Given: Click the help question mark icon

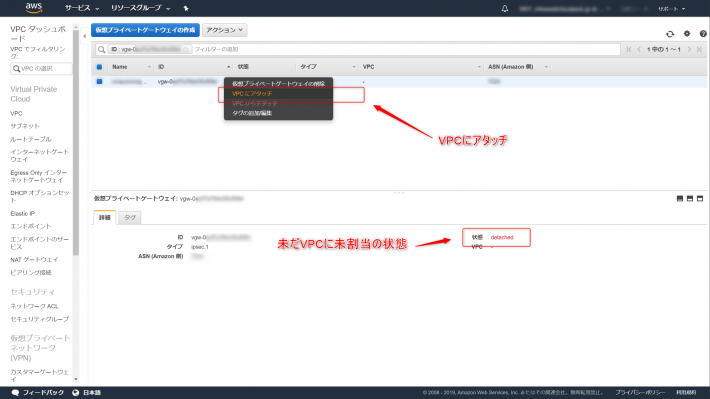Looking at the screenshot, I should click(703, 34).
